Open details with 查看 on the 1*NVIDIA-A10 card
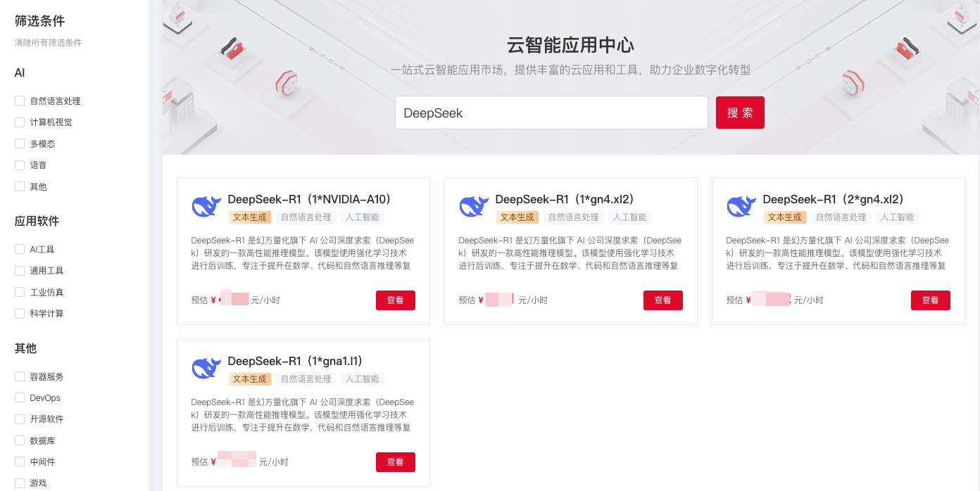Screen dimensions: 980x491 (396, 300)
